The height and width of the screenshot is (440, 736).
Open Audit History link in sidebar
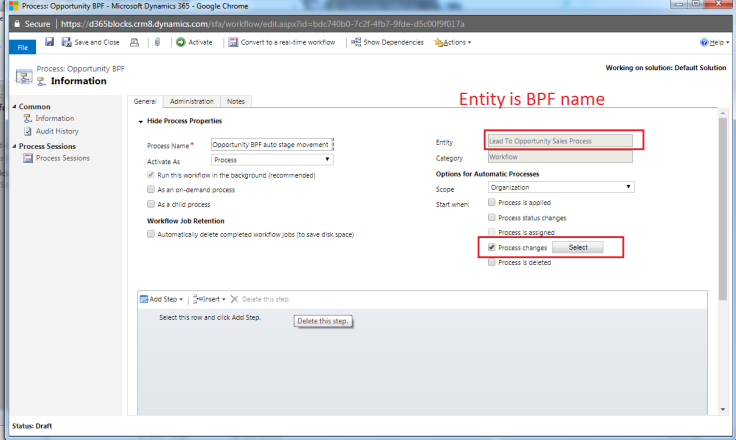point(57,131)
